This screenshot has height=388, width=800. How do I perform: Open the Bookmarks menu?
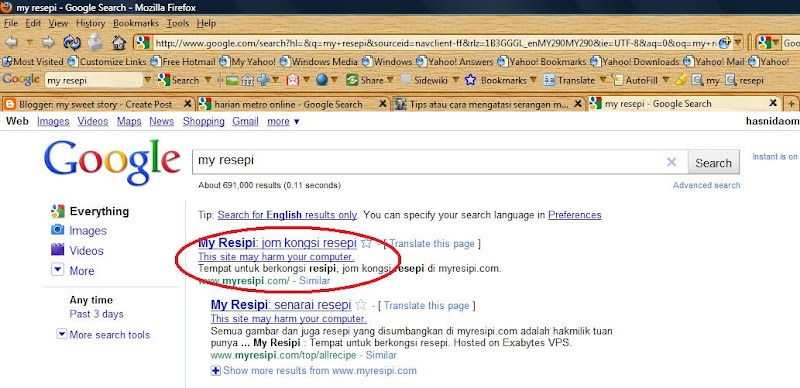(136, 23)
